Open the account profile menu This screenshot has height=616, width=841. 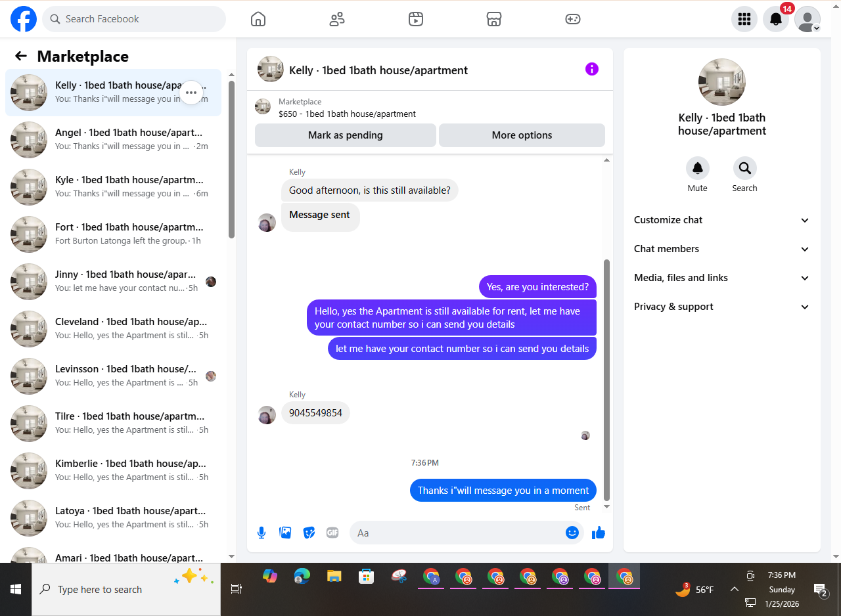click(807, 19)
